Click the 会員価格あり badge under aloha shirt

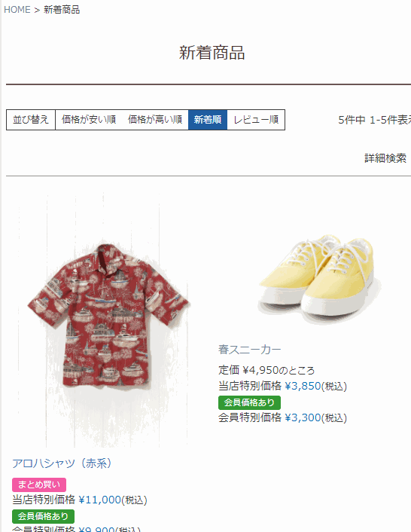pyautogui.click(x=43, y=516)
